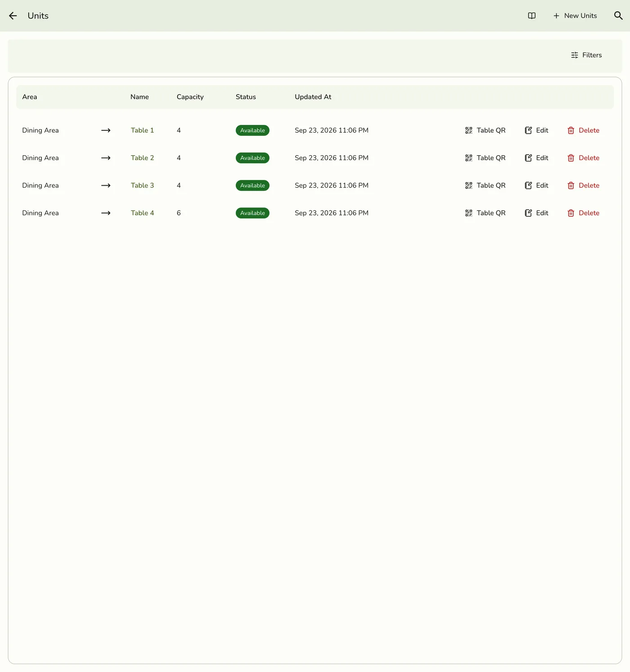Click the Updated At column header
The height and width of the screenshot is (672, 630).
point(313,97)
